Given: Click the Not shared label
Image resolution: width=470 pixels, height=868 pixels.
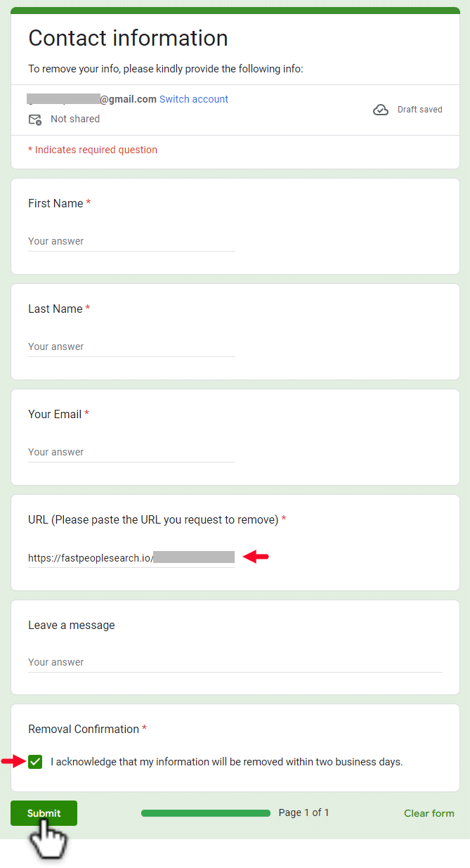Looking at the screenshot, I should click(x=75, y=119).
